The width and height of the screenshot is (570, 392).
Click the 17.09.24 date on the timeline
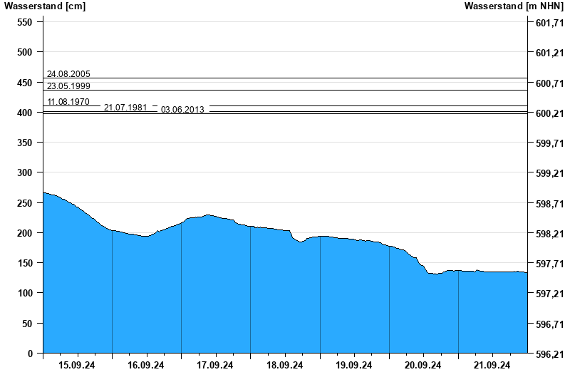click(215, 366)
